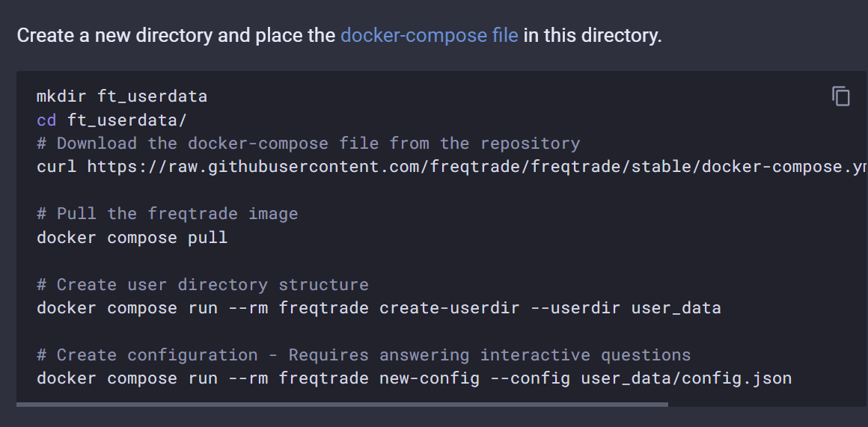This screenshot has height=427, width=868.
Task: Click the '# Create user directory structure' comment
Action: pyautogui.click(x=203, y=284)
